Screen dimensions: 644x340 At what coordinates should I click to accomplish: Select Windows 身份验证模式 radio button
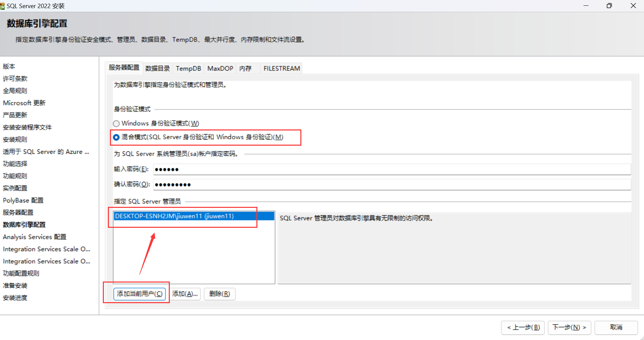[x=116, y=124]
